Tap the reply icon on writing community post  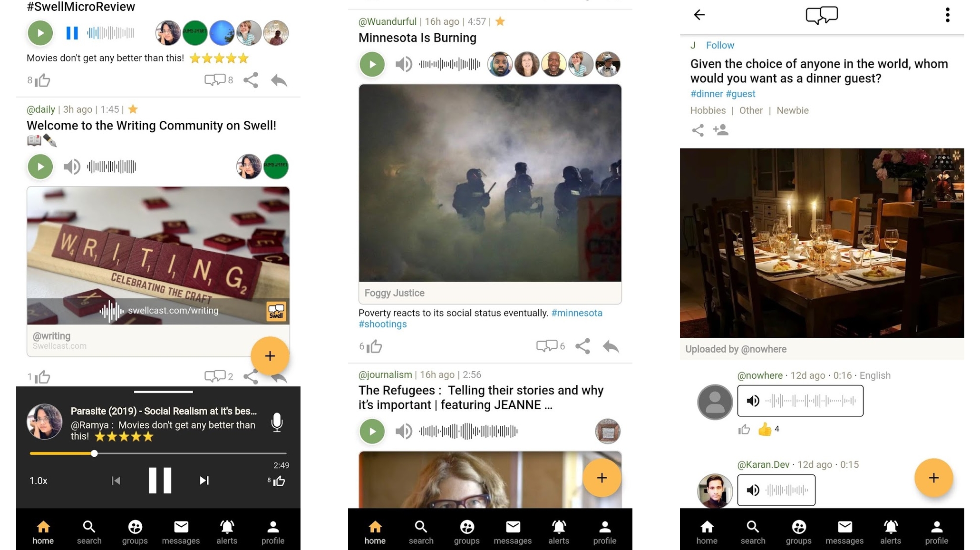point(279,375)
